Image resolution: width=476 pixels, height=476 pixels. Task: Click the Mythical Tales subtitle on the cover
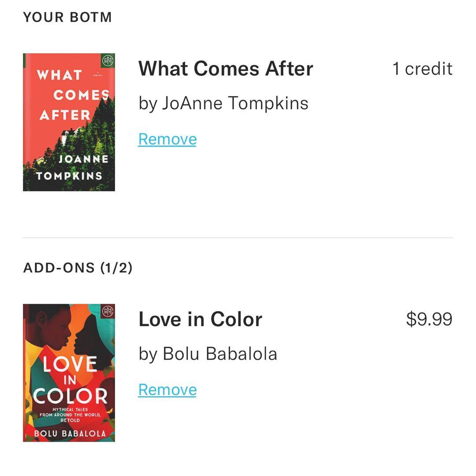pos(71,415)
